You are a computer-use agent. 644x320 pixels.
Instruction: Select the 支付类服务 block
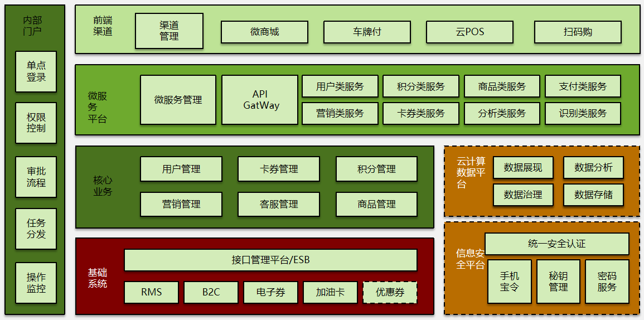point(583,86)
